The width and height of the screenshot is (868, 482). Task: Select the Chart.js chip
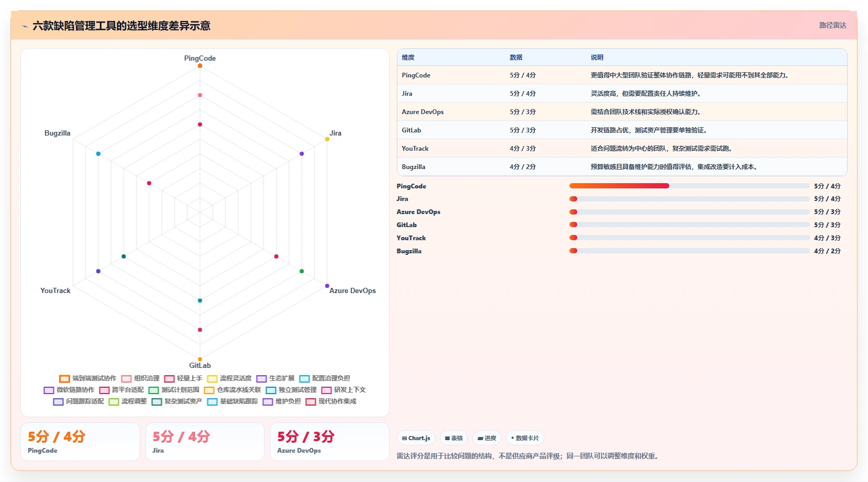[416, 438]
